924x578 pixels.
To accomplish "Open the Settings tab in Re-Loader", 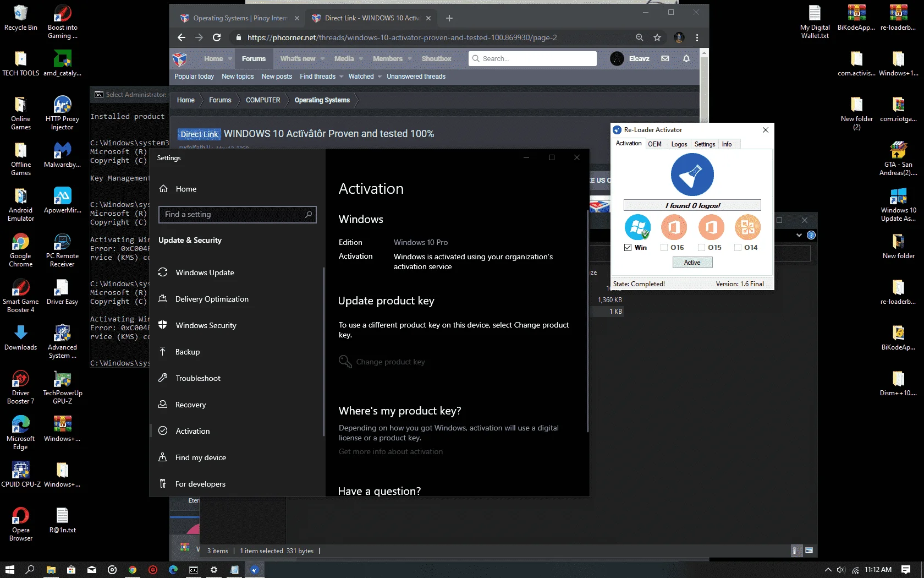I will point(705,144).
